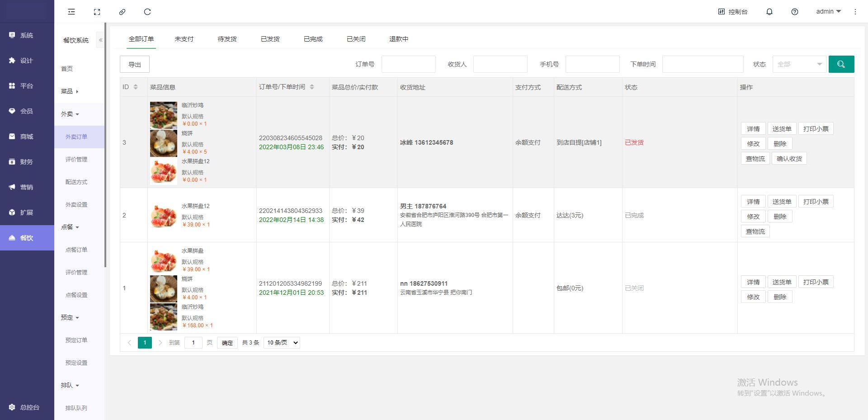Collapse the 餐饮系统 submenu panel arrow
This screenshot has width=868, height=420.
point(100,40)
